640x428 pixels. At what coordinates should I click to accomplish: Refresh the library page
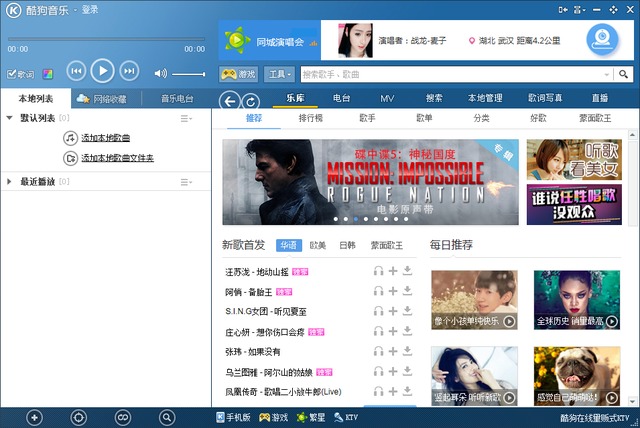(x=251, y=102)
